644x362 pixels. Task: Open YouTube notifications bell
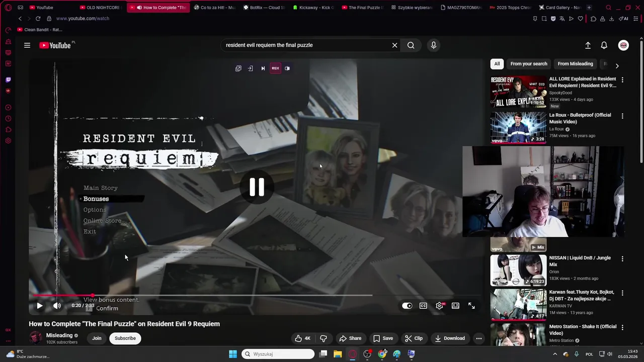604,45
